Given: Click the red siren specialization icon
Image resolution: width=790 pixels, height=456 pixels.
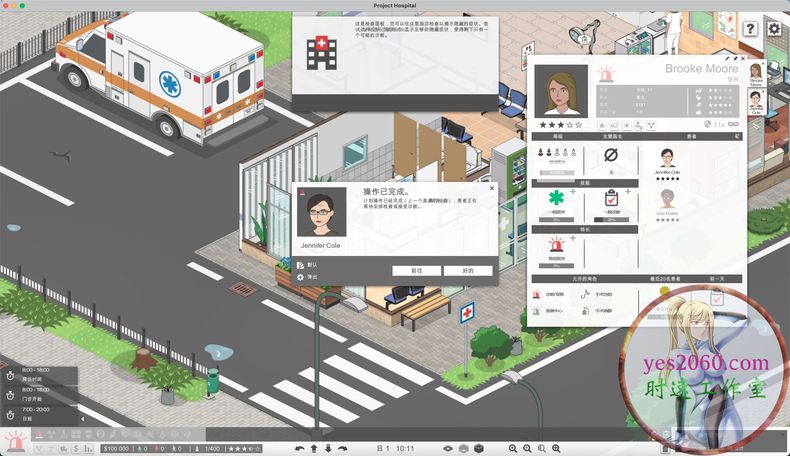Looking at the screenshot, I should tap(556, 245).
